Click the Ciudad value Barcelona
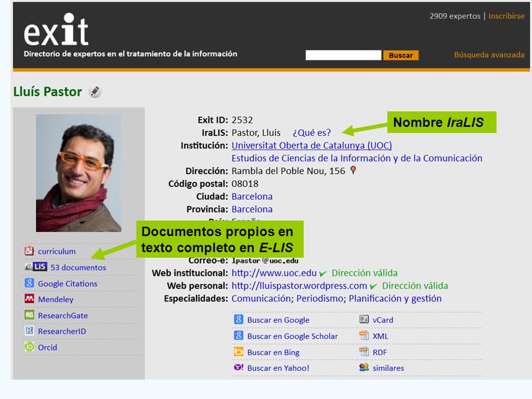This screenshot has width=532, height=399. (252, 196)
